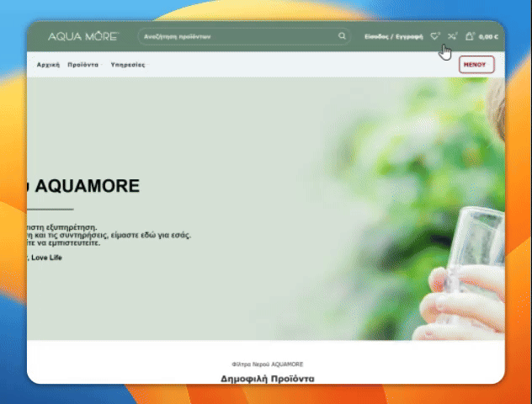Image resolution: width=532 pixels, height=404 pixels.
Task: Click the AQUA MORE logo
Action: pos(83,36)
